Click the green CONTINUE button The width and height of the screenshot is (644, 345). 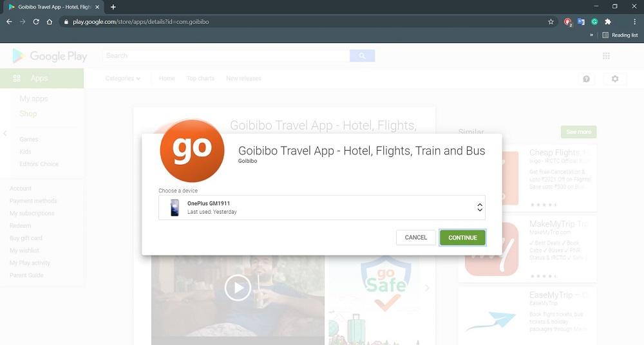pos(462,238)
